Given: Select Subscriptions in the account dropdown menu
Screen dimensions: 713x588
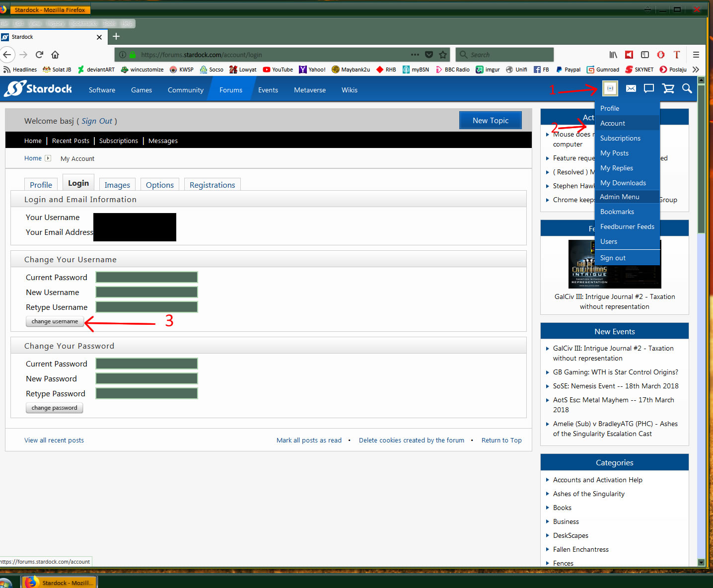Looking at the screenshot, I should (620, 138).
